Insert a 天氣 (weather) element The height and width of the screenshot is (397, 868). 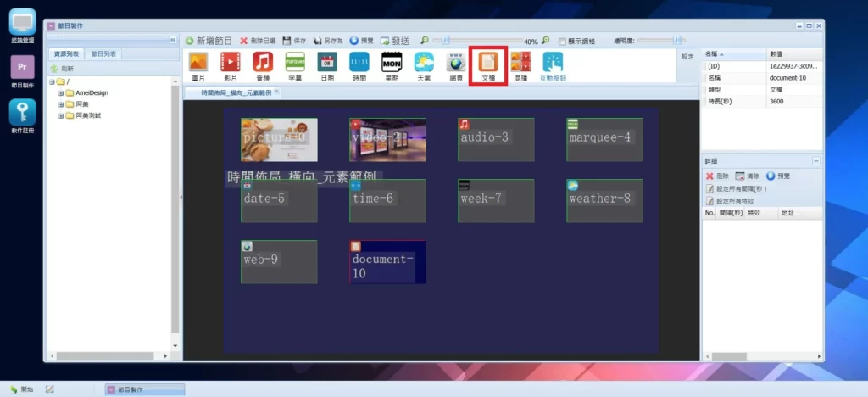coord(424,64)
